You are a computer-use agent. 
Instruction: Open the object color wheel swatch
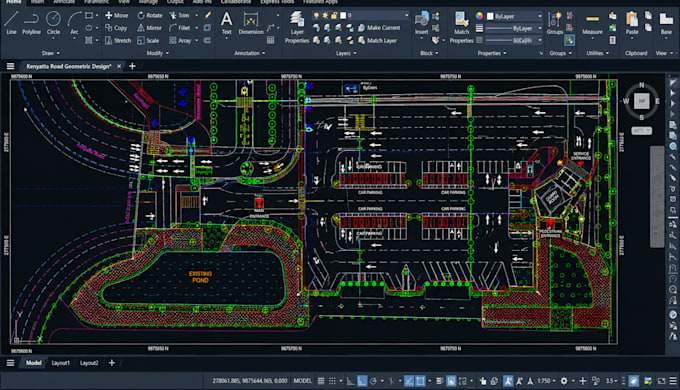[479, 16]
